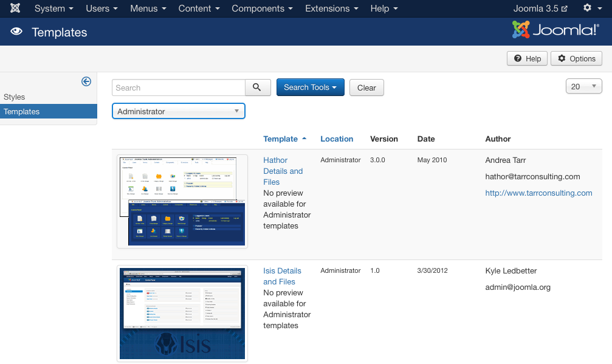Click the author name Andrea Tarr
The height and width of the screenshot is (364, 612).
(506, 160)
